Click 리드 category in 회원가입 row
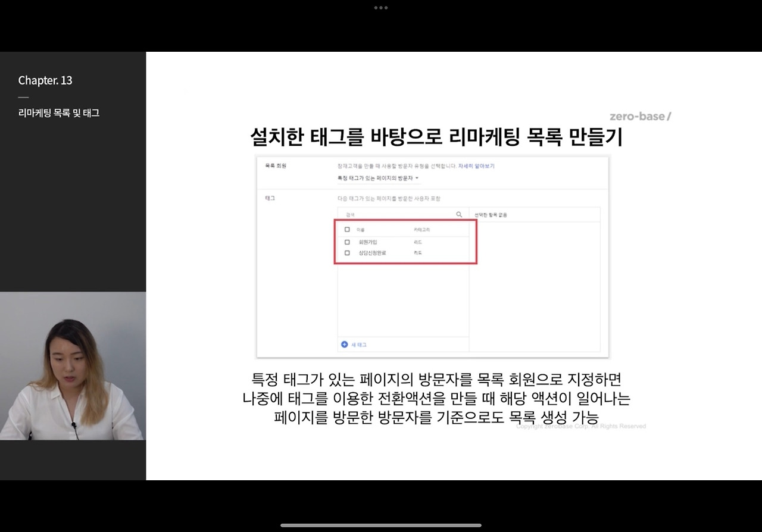Viewport: 762px width, 532px height. click(x=417, y=242)
